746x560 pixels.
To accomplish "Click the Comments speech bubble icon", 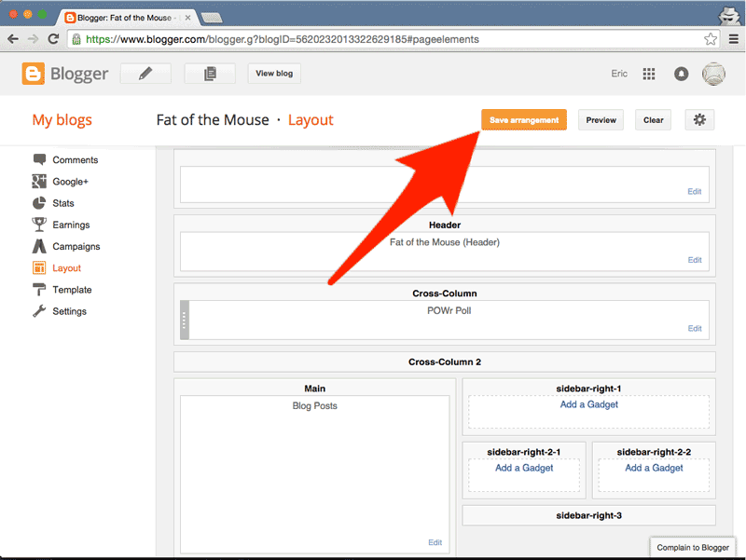I will (x=39, y=159).
